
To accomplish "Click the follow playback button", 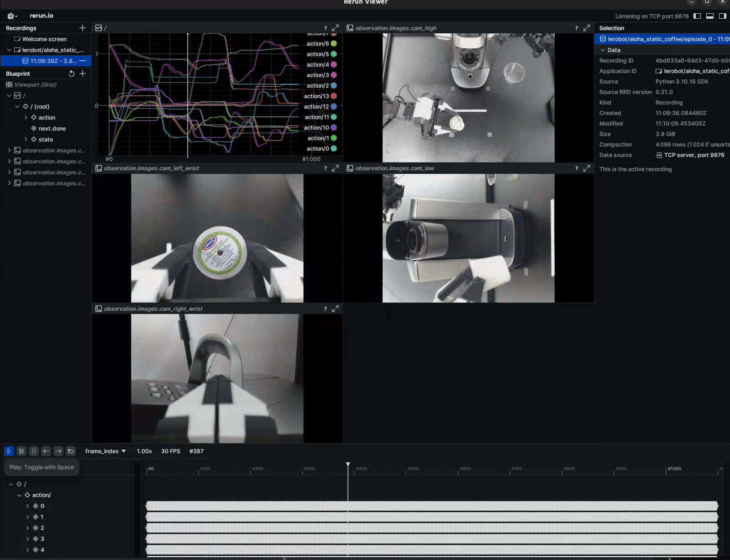I will (21, 451).
